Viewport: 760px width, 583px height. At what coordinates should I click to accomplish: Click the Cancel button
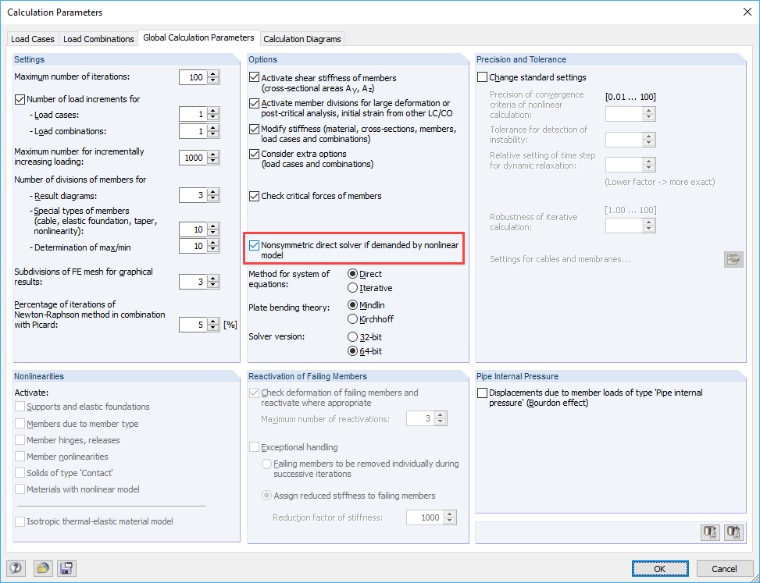(x=724, y=568)
